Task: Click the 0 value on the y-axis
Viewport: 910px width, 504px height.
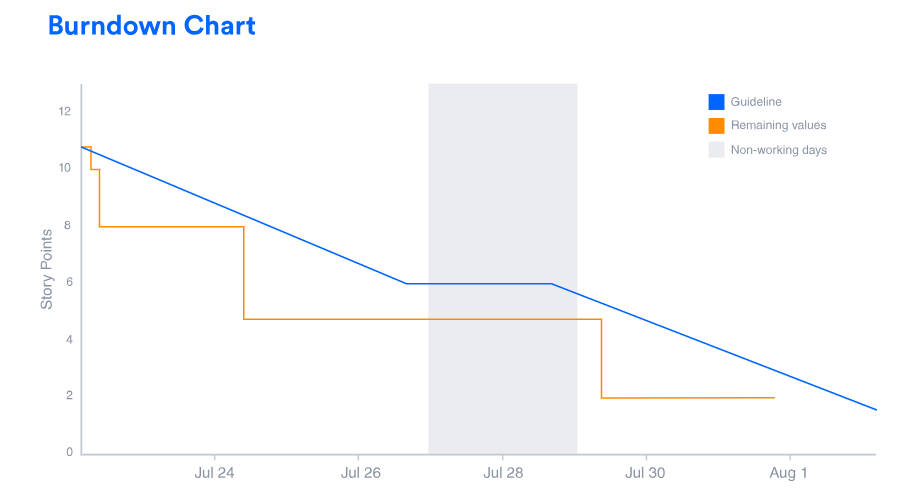Action: click(68, 453)
